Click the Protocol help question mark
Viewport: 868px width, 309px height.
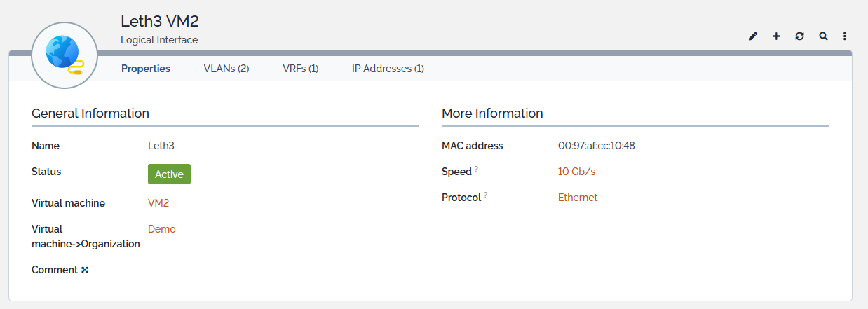pos(485,195)
